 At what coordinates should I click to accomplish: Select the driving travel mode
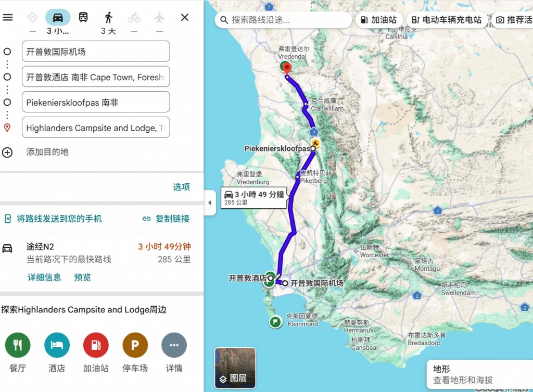pyautogui.click(x=58, y=17)
